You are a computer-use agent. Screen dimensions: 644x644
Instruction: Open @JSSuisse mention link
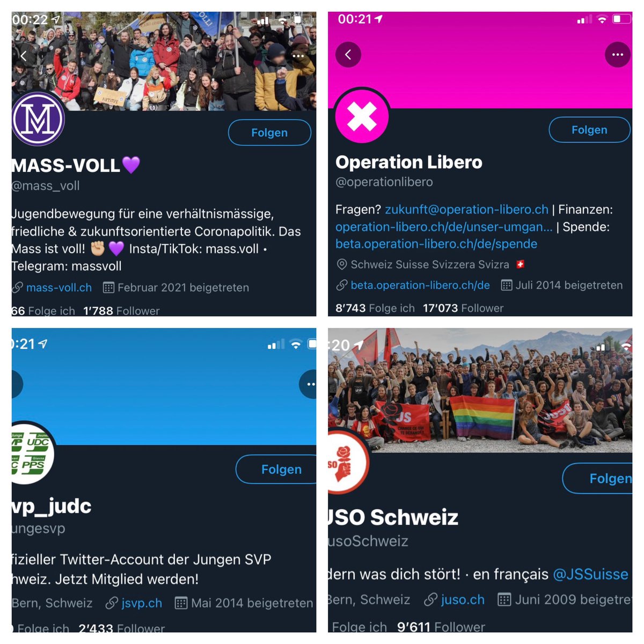pos(590,574)
